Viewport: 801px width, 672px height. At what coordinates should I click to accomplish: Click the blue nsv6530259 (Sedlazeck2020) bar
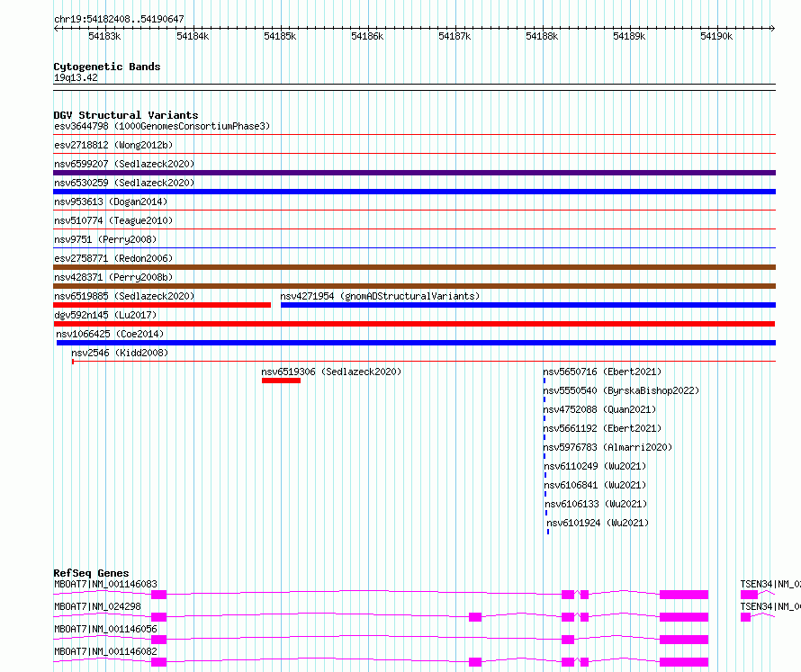coord(414,192)
